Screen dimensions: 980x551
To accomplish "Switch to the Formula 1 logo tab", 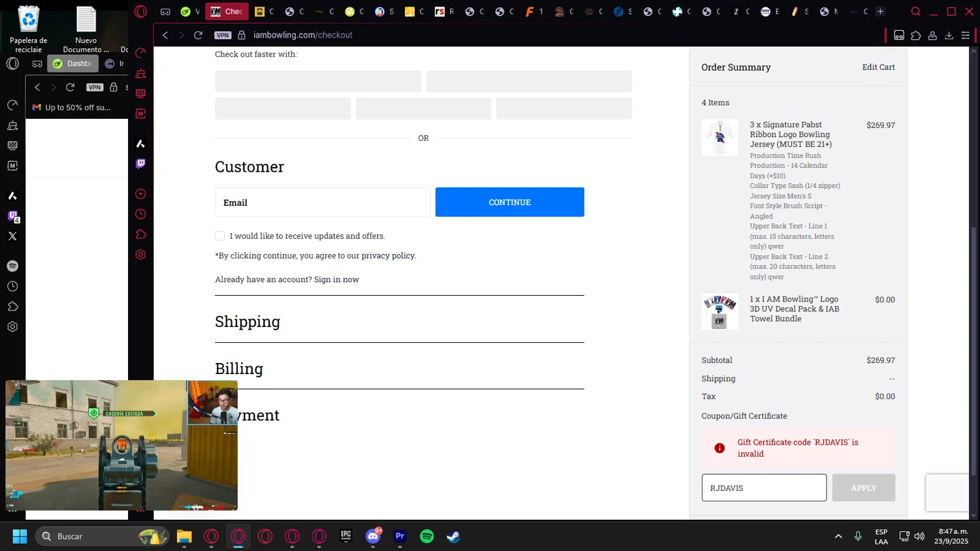I will pyautogui.click(x=535, y=11).
